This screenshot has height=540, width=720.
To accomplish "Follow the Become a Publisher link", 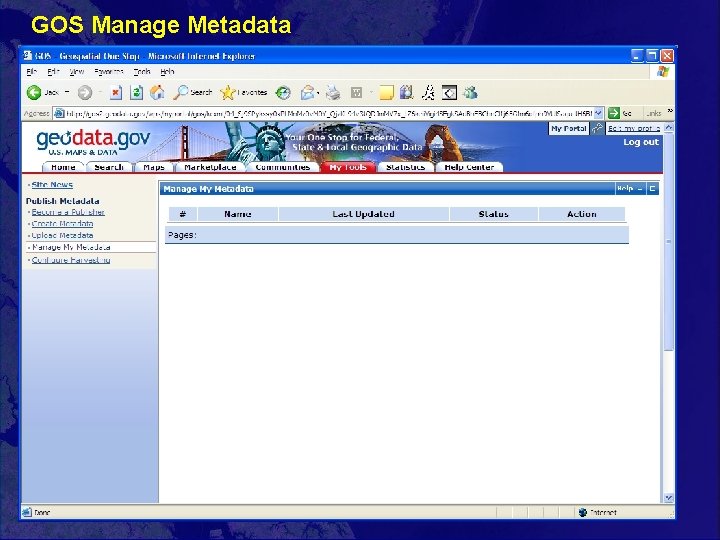I will (68, 212).
